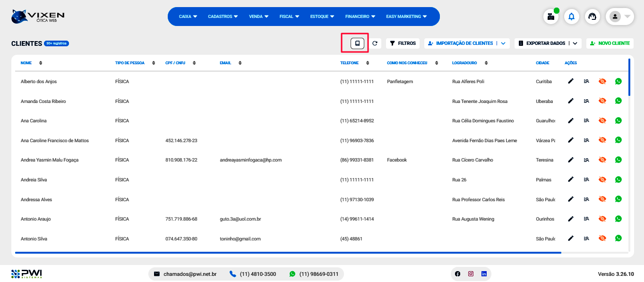Toggle visibility for Amanda Costa Ribeiro
This screenshot has width=644, height=282.
point(602,101)
